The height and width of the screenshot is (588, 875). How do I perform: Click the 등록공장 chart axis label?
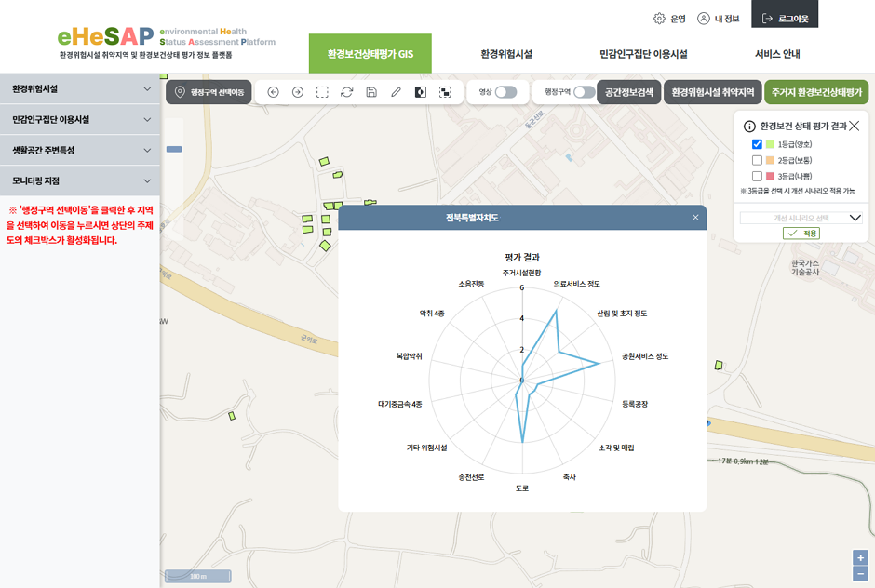(635, 404)
